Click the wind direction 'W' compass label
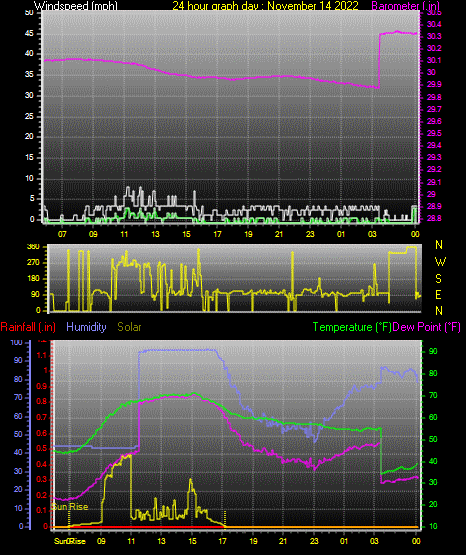Viewport: 466px width, 555px height. (440, 262)
